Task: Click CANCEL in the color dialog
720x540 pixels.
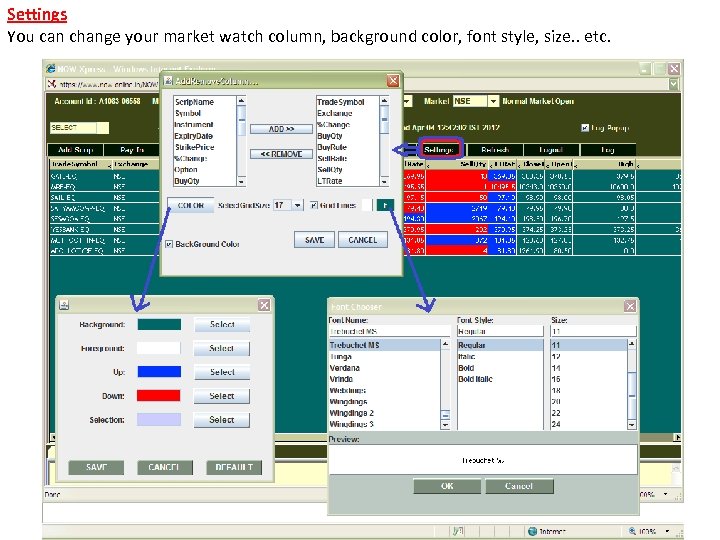Action: [x=165, y=467]
